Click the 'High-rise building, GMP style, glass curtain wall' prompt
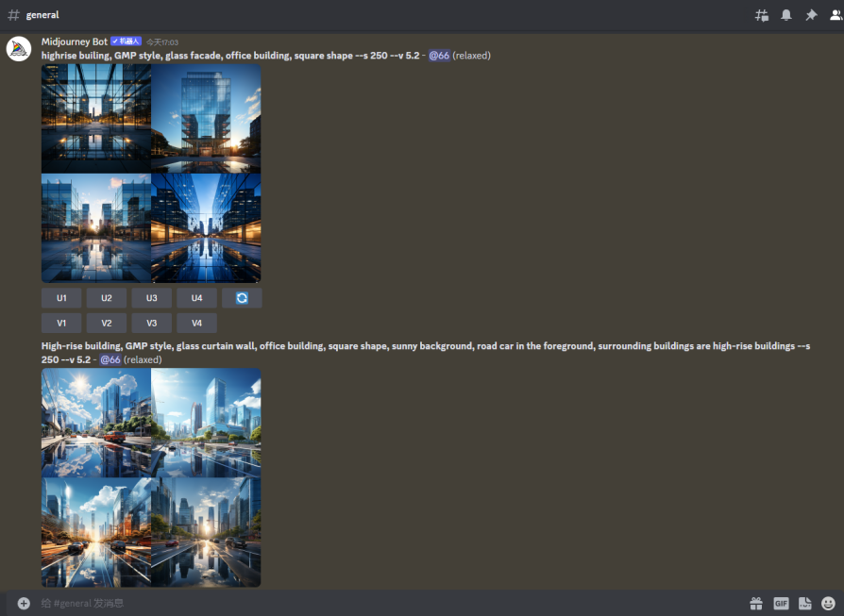The image size is (844, 616). [x=426, y=353]
